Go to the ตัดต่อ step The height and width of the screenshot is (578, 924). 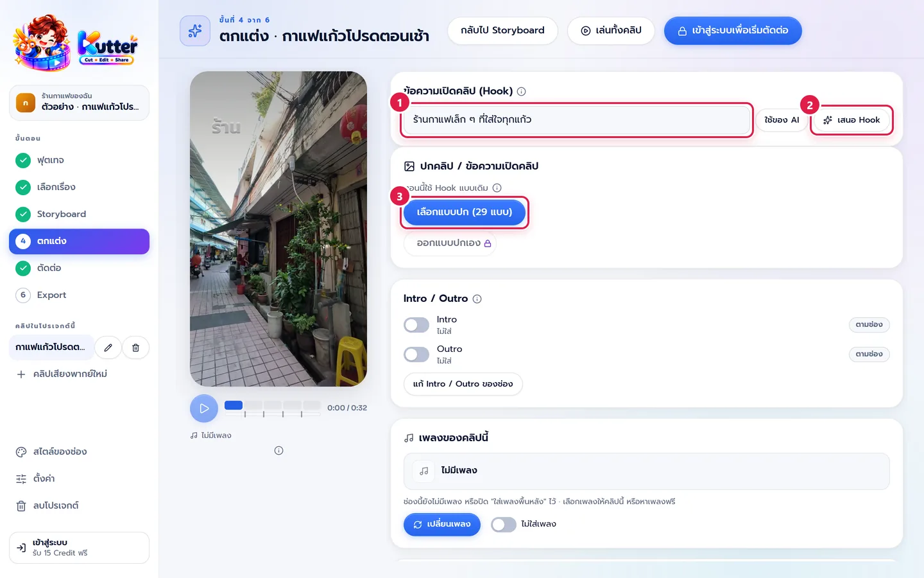click(79, 268)
